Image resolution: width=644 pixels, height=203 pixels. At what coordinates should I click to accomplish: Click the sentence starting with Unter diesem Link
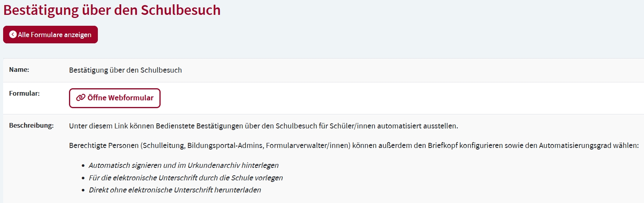pos(263,126)
